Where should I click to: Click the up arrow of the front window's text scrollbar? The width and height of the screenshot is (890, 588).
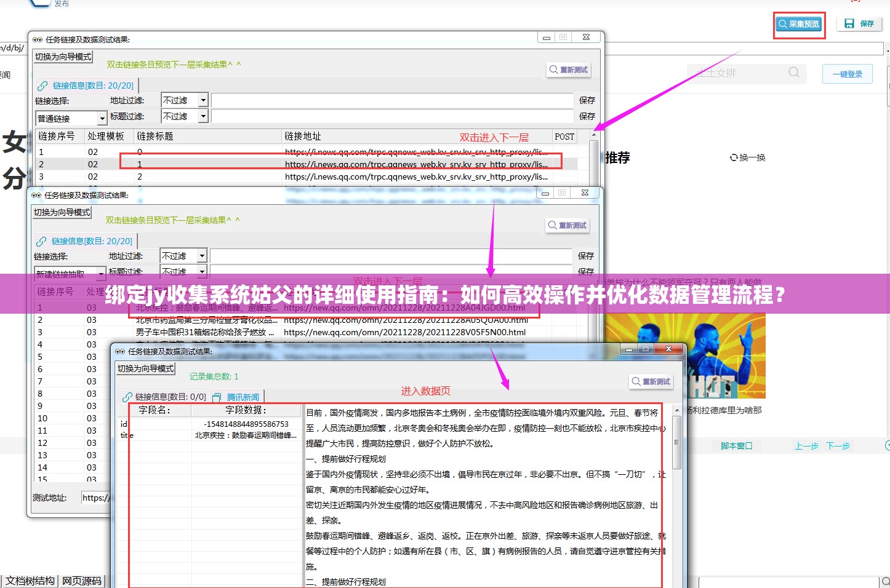pos(677,410)
